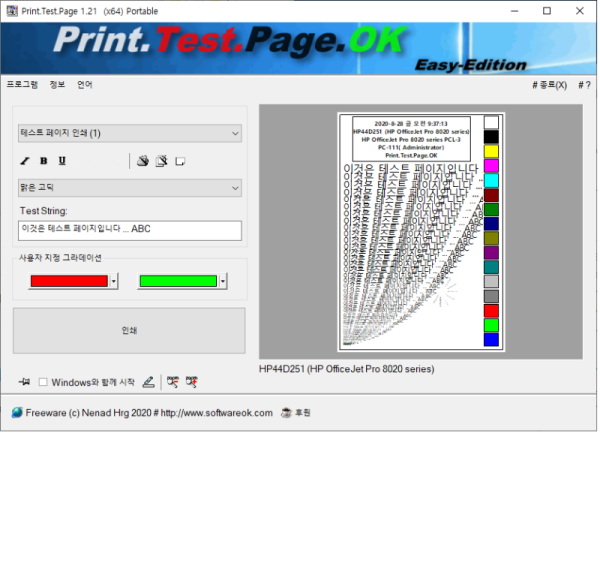Click the pen edit icon near the bottom

pos(148,382)
